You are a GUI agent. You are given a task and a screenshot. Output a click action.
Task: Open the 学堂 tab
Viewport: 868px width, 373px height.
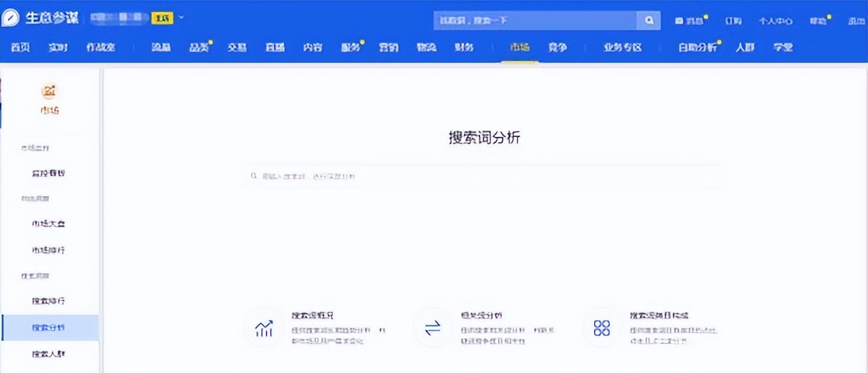tap(783, 47)
